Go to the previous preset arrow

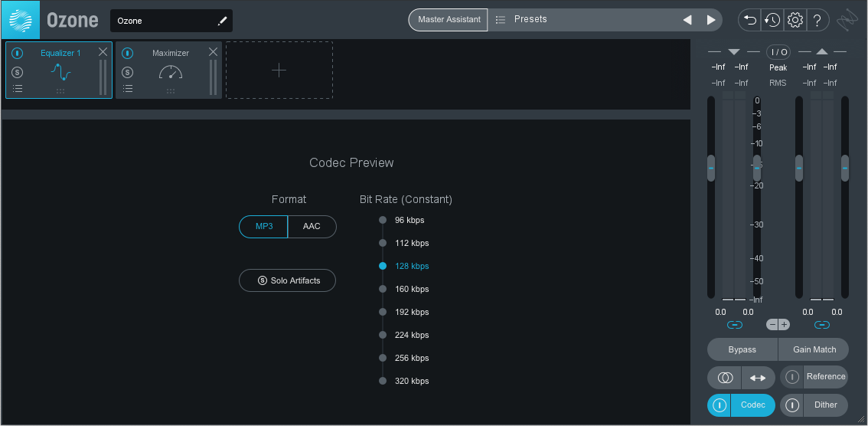click(x=687, y=20)
